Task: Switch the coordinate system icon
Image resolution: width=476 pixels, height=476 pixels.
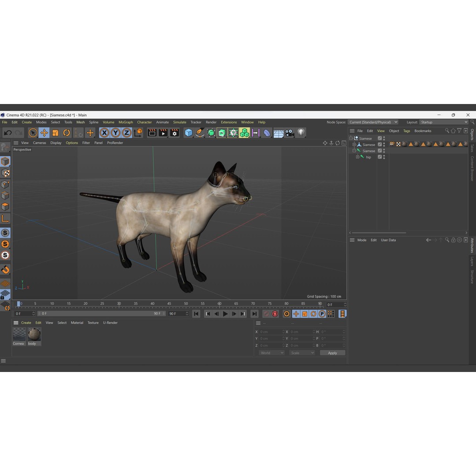Action: [138, 133]
